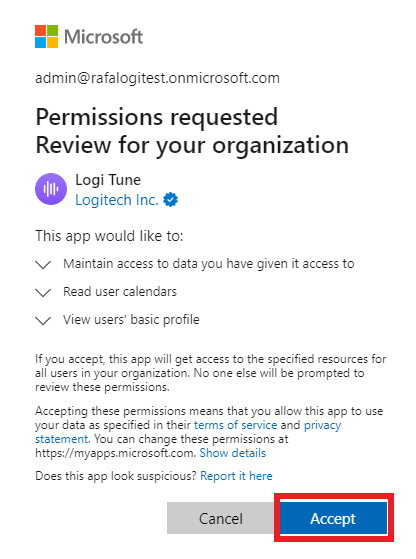416x559 pixels.
Task: Click the Show details link
Action: 233,453
